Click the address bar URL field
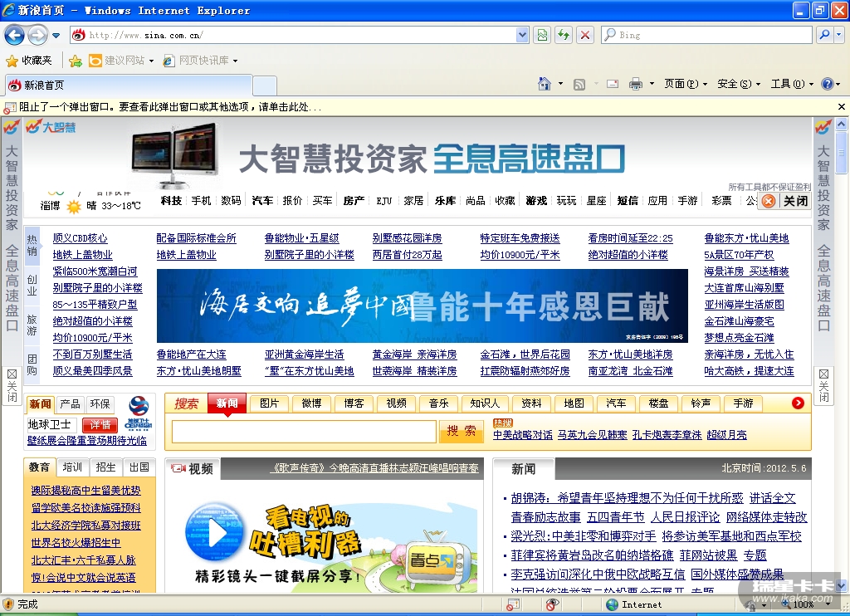 (293, 35)
